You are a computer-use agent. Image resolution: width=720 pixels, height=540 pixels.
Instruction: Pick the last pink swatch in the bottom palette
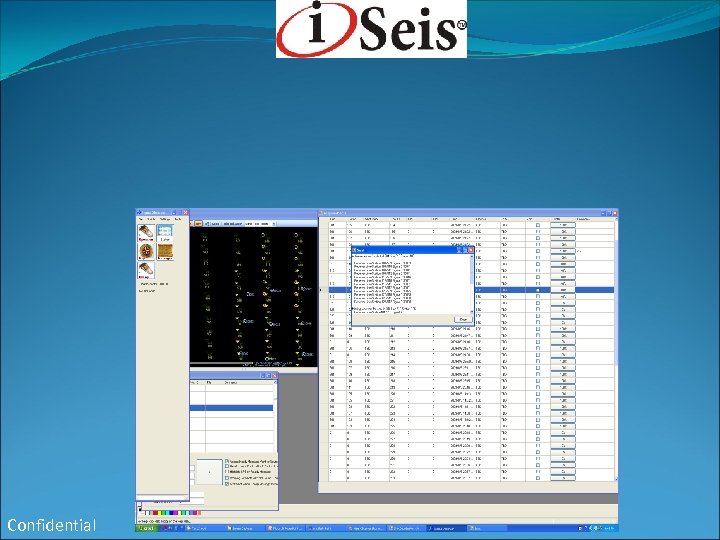(198, 513)
